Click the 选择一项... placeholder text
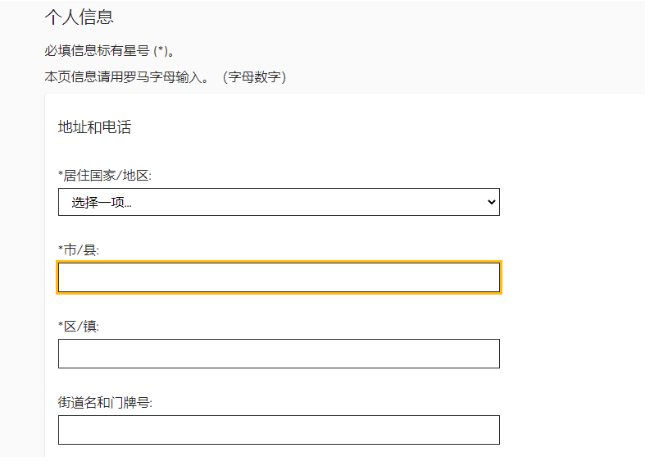 pyautogui.click(x=102, y=203)
